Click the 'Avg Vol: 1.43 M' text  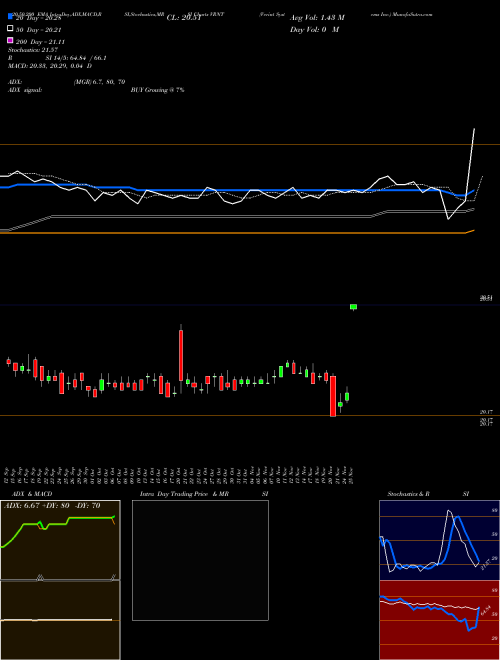(x=317, y=18)
